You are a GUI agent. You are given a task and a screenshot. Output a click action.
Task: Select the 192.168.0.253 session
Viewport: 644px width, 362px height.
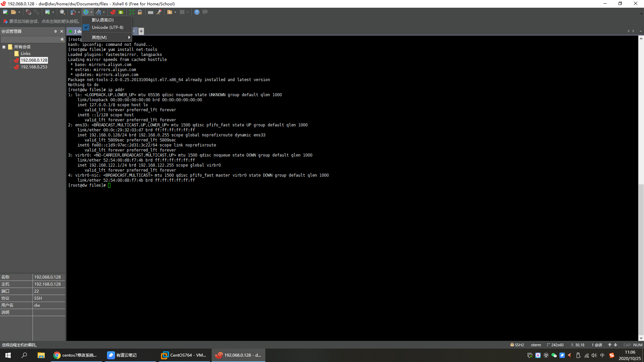pyautogui.click(x=34, y=67)
